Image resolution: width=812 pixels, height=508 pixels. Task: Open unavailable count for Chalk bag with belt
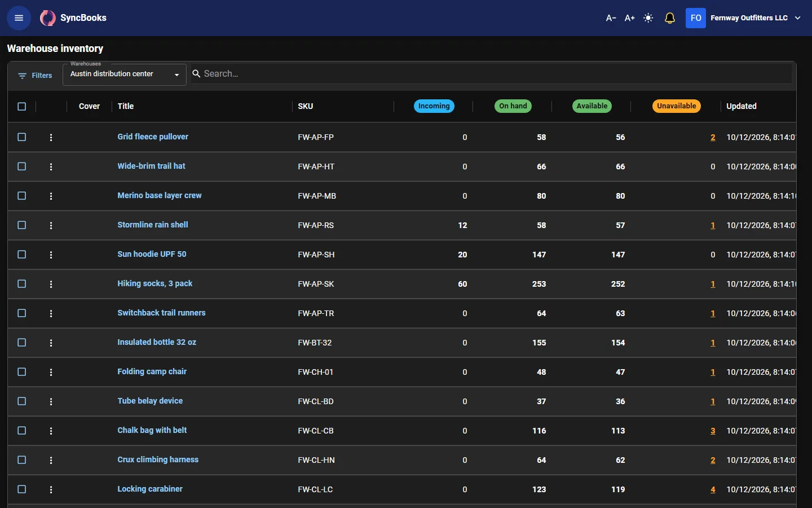(713, 431)
